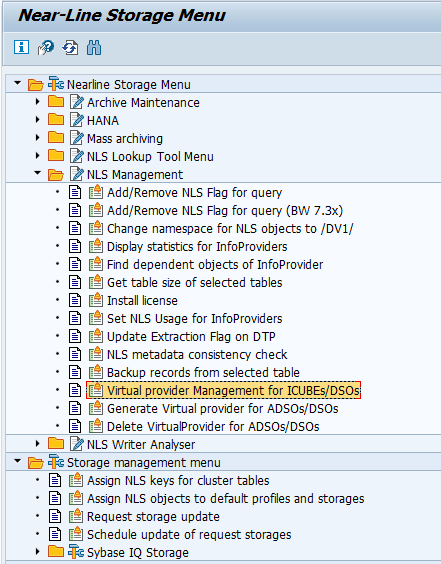Screen dimensions: 441x564
Task: Collapse the NLS Management folder
Action: 37,173
